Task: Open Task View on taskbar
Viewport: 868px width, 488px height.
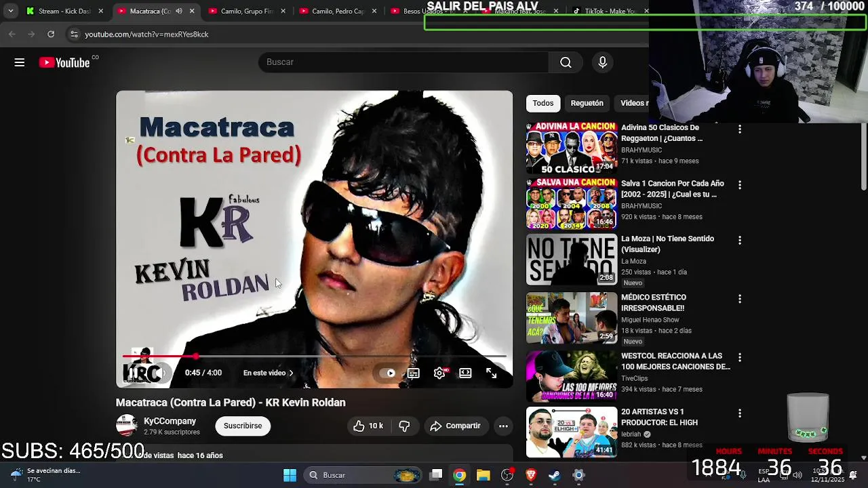Action: tap(436, 475)
